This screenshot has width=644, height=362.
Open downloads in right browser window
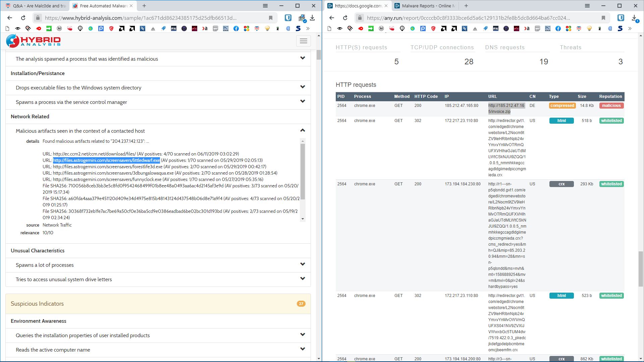point(634,18)
